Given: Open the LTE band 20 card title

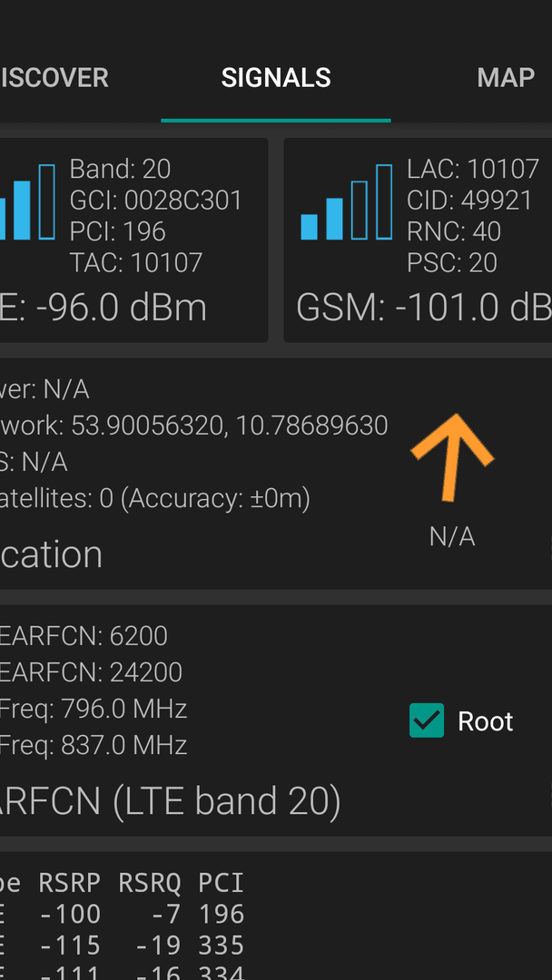Looking at the screenshot, I should point(171,802).
